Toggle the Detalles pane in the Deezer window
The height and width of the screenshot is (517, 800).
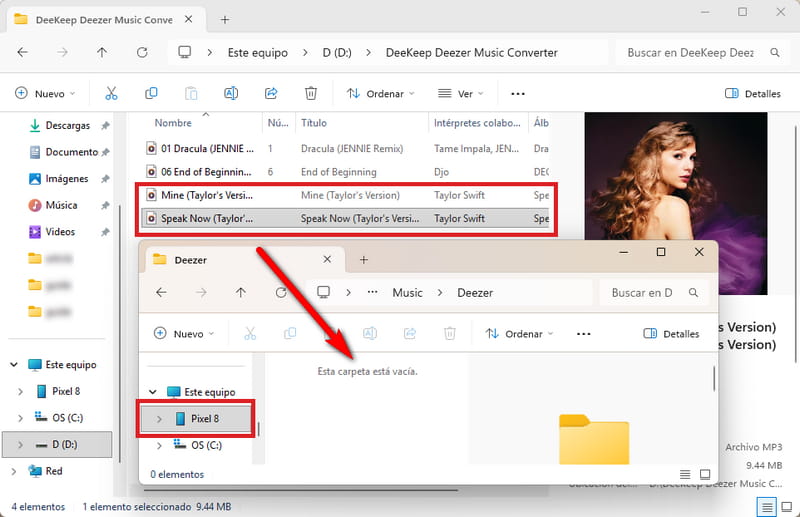pyautogui.click(x=671, y=334)
